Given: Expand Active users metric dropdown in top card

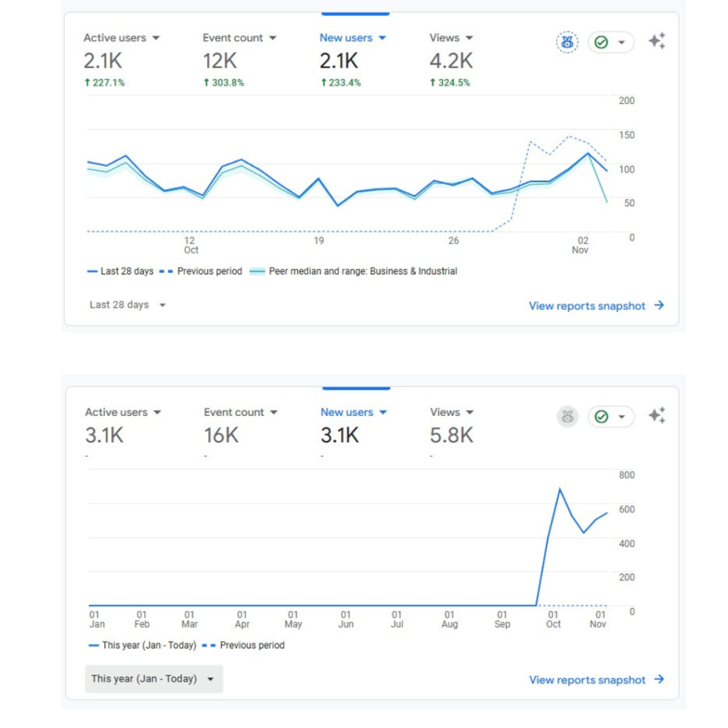Looking at the screenshot, I should 156,38.
